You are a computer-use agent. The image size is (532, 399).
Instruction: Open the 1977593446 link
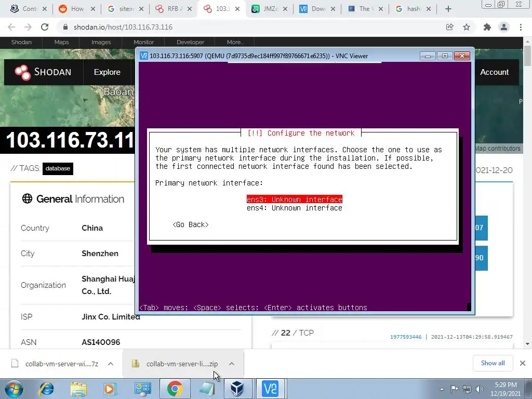406,337
